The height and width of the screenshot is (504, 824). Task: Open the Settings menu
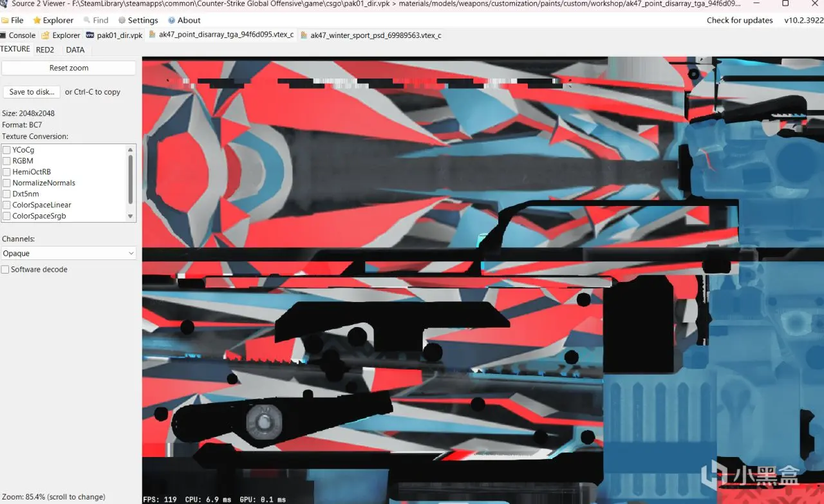138,20
